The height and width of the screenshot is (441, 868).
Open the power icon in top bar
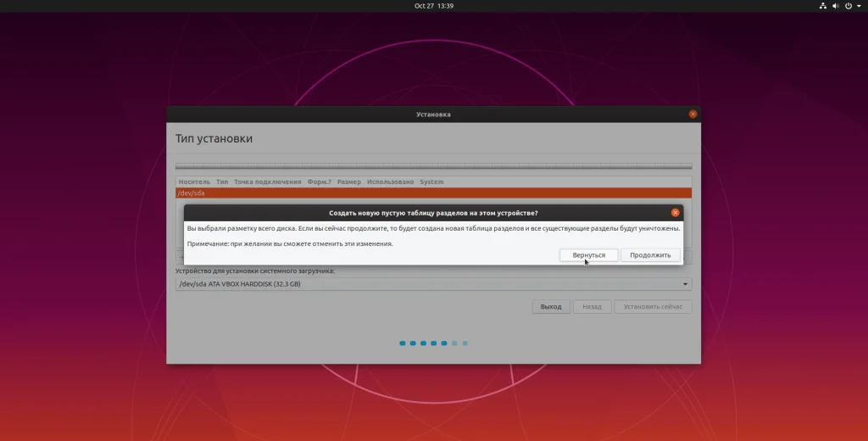coord(848,6)
